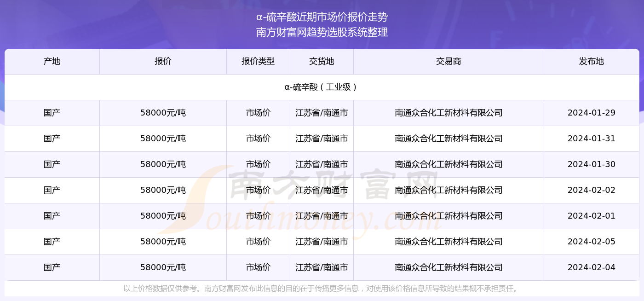Click the subtitle 南方财富网趋势选股系统整理

tap(322, 32)
